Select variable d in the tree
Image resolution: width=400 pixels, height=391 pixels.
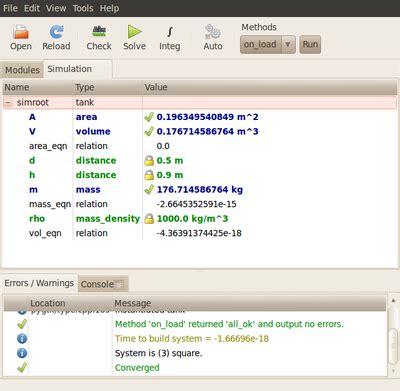click(32, 161)
